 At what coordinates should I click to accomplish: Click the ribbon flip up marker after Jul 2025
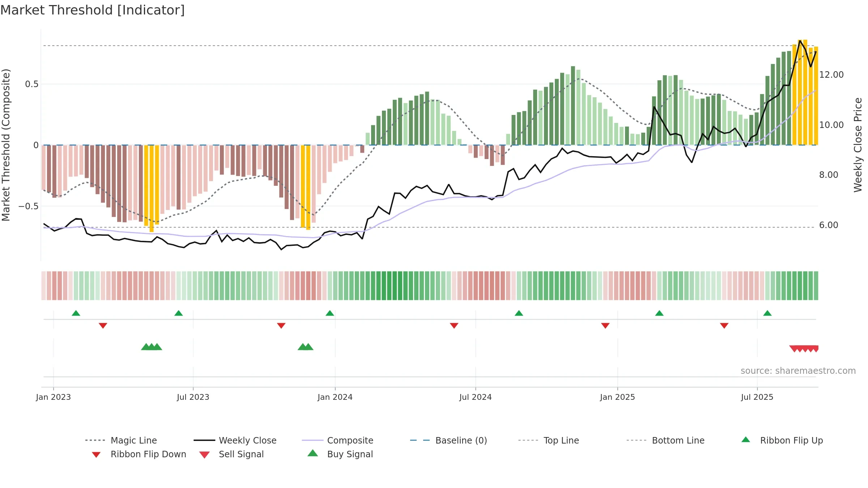[767, 313]
